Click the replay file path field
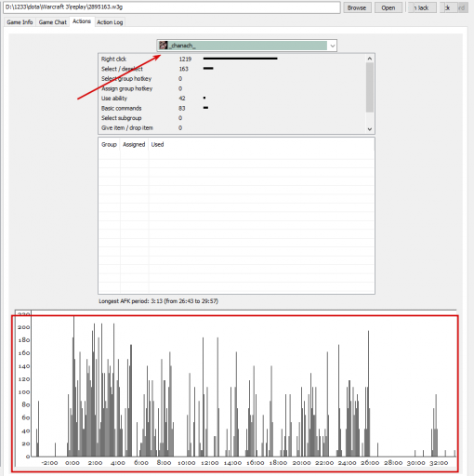This screenshot has width=474, height=476. pyautogui.click(x=172, y=7)
